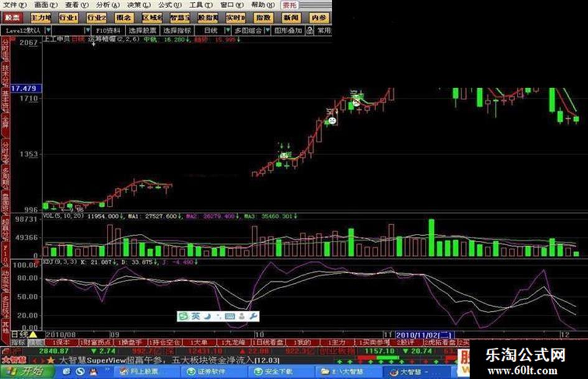Select the 1财富拐点 indicator tab
Image resolution: width=588 pixels, height=379 pixels.
pos(96,342)
